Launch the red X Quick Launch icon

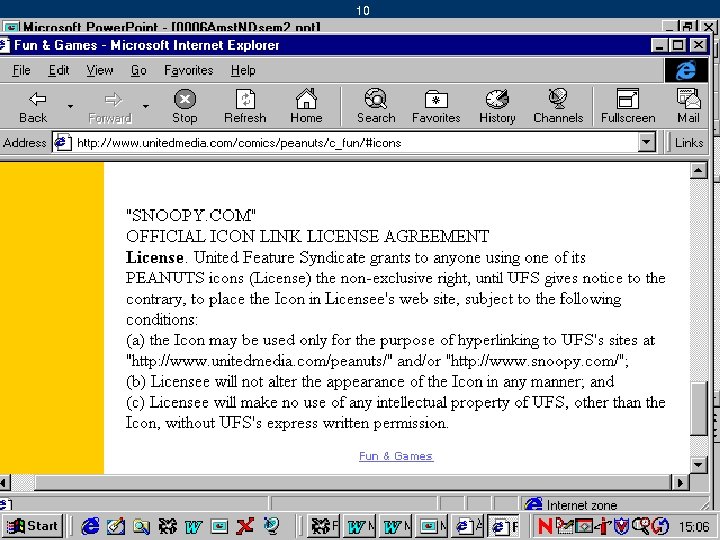(x=245, y=526)
